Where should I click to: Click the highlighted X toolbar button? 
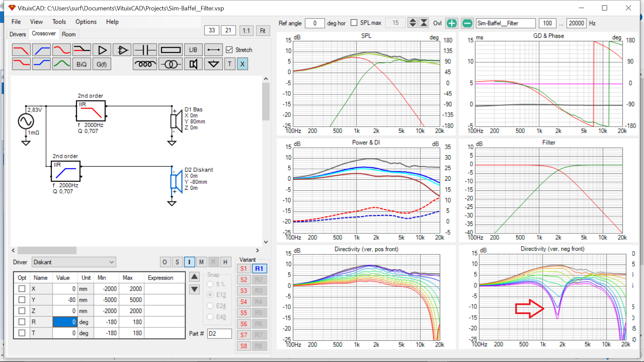(243, 64)
